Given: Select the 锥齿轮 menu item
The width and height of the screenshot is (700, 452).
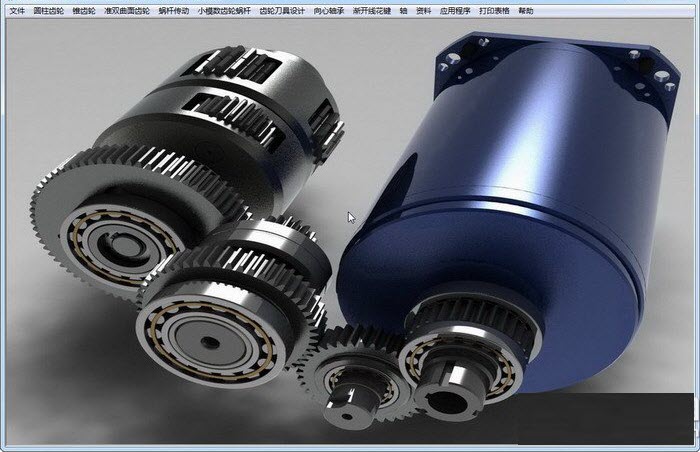Looking at the screenshot, I should click(x=84, y=10).
